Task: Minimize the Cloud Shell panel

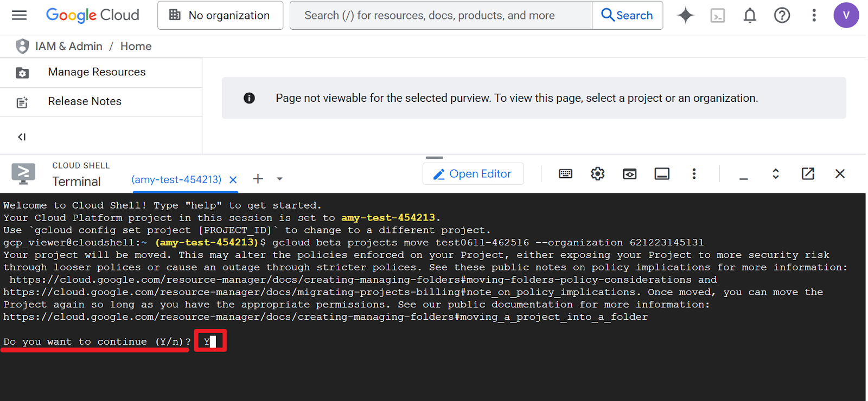Action: pyautogui.click(x=744, y=178)
